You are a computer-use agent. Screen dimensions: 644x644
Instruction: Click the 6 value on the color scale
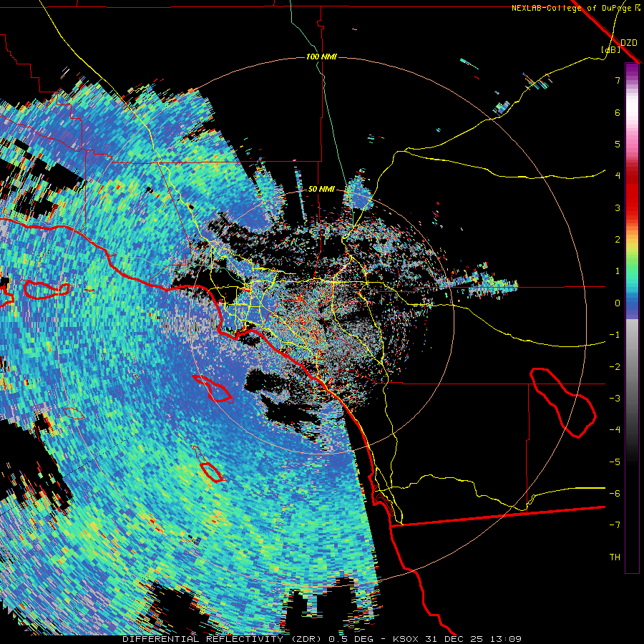[x=618, y=112]
